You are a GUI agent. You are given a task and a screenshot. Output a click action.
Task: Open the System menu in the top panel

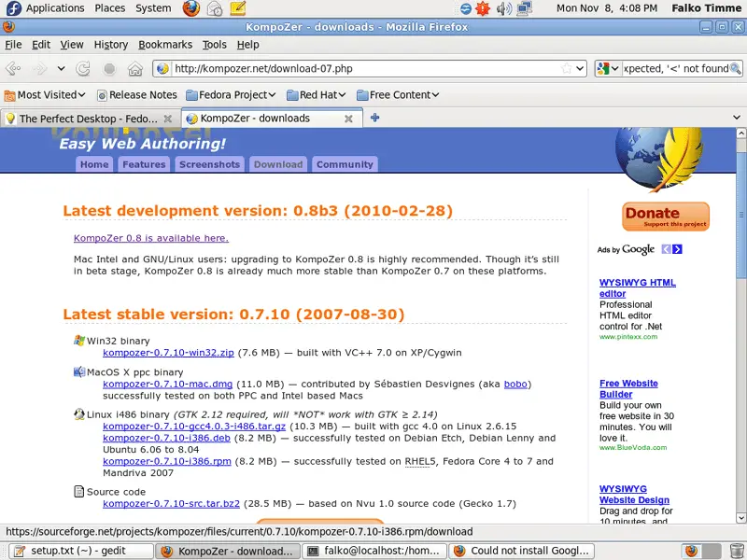153,8
